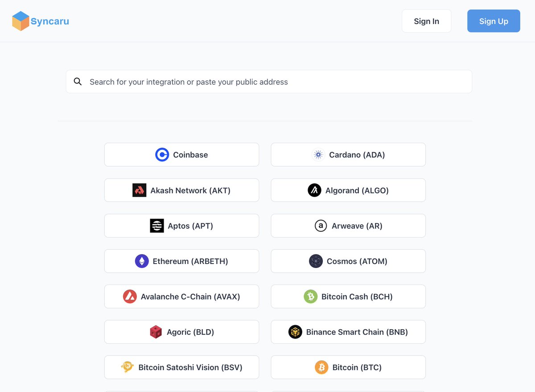Choose the Akash Network (AKT) label
This screenshot has width=535, height=392.
point(190,190)
